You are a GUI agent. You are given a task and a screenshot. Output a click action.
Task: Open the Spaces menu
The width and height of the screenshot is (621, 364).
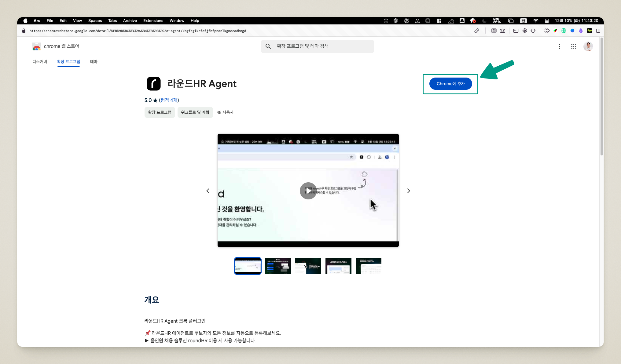(95, 21)
